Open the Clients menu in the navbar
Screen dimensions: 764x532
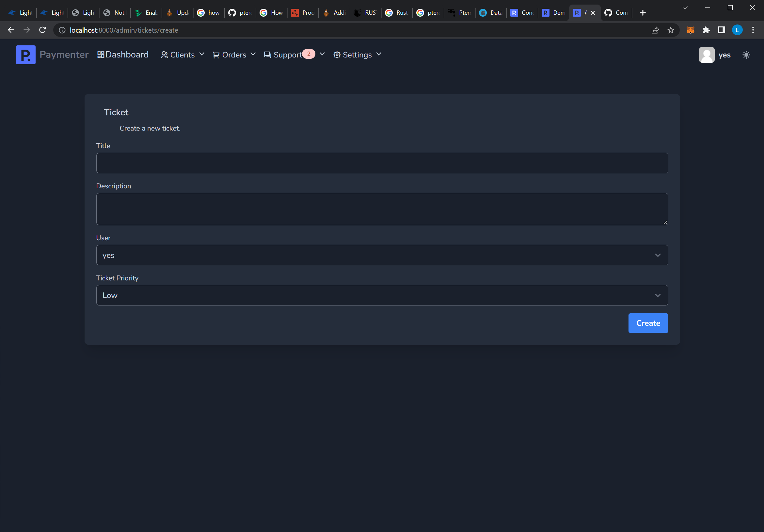[182, 55]
